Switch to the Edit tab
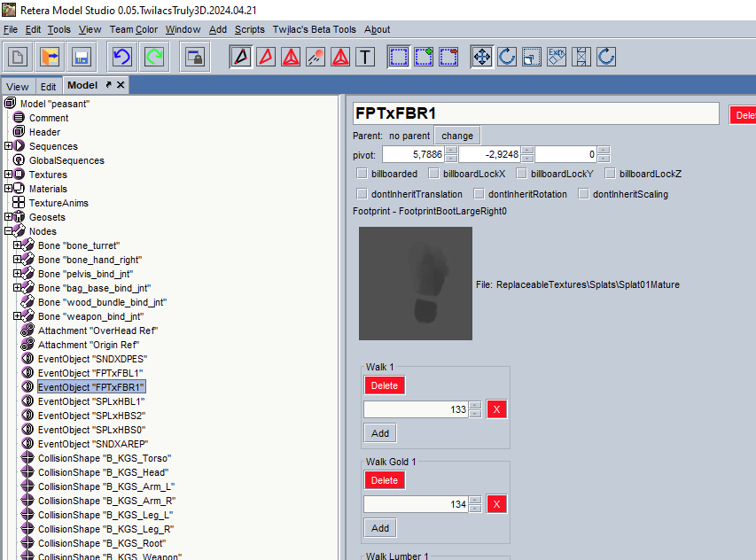The height and width of the screenshot is (560, 756). (x=48, y=87)
